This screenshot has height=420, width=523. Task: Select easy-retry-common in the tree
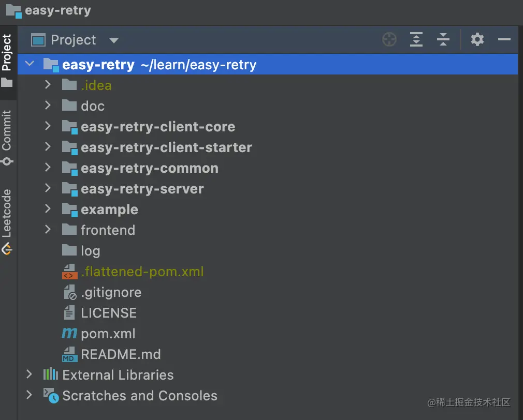150,168
